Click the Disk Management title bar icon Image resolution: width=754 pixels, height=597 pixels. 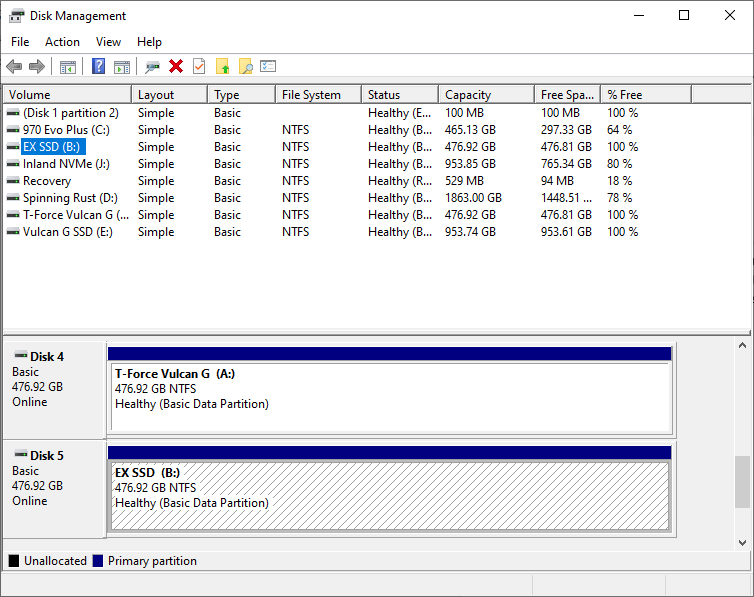pyautogui.click(x=16, y=16)
